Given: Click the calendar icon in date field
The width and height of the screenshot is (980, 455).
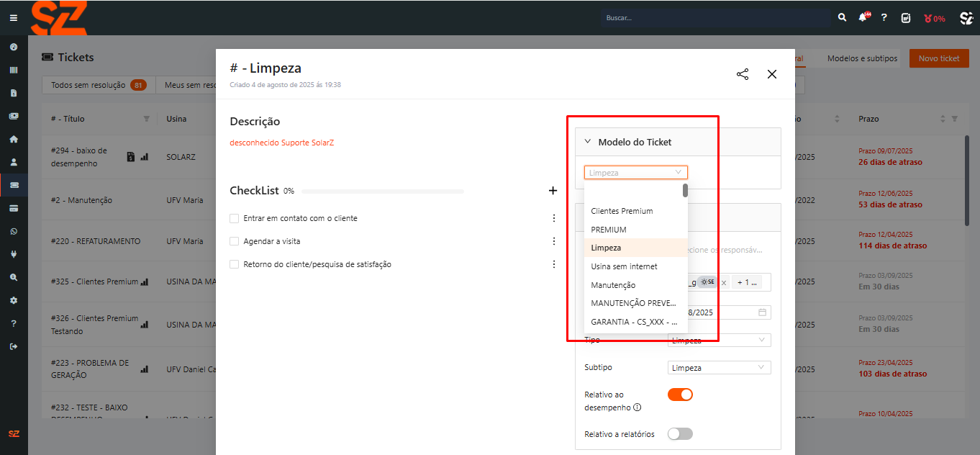Looking at the screenshot, I should (762, 312).
